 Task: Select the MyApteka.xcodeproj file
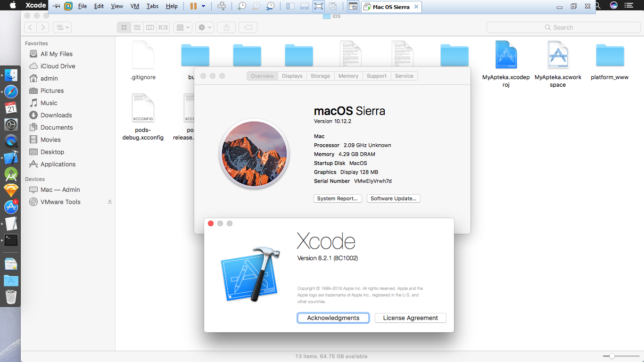pos(506,64)
